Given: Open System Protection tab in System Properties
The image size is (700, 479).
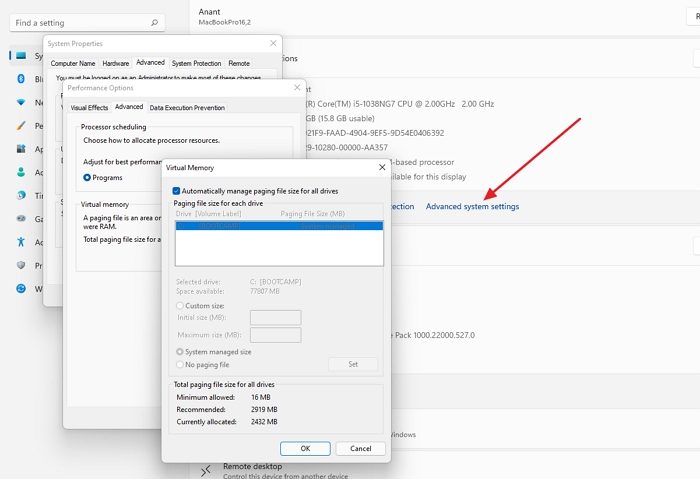Looking at the screenshot, I should click(x=196, y=63).
